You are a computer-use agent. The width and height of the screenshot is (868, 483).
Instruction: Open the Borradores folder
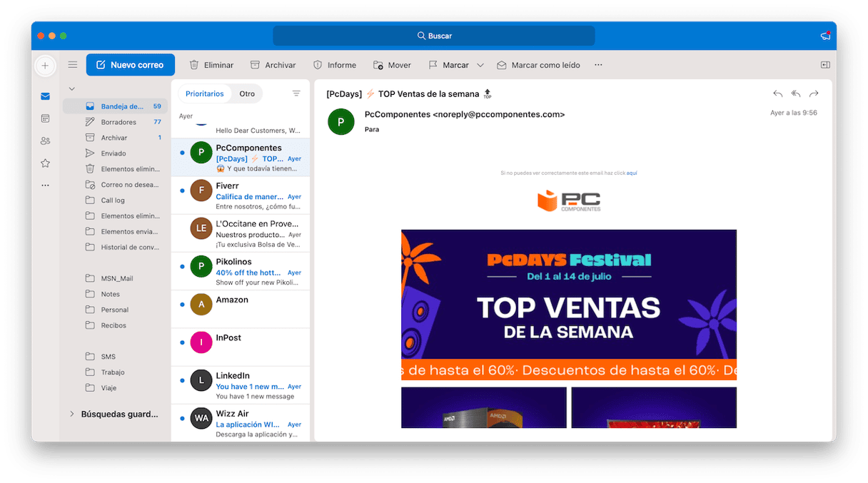[115, 122]
